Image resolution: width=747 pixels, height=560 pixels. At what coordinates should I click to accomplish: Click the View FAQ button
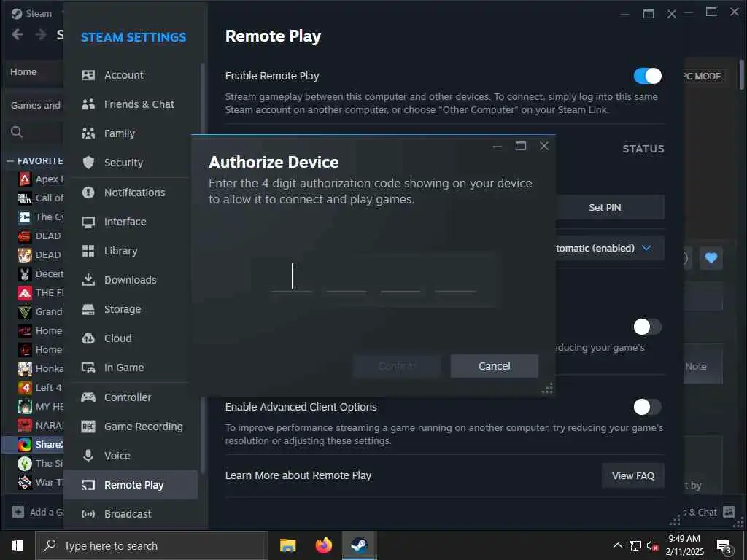[x=632, y=475]
